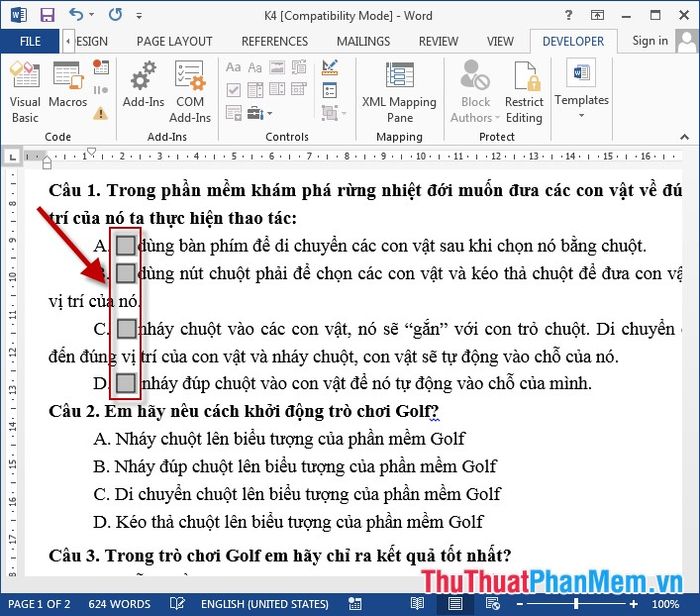The width and height of the screenshot is (700, 616).
Task: Toggle the checkbox for answer A
Action: [126, 245]
